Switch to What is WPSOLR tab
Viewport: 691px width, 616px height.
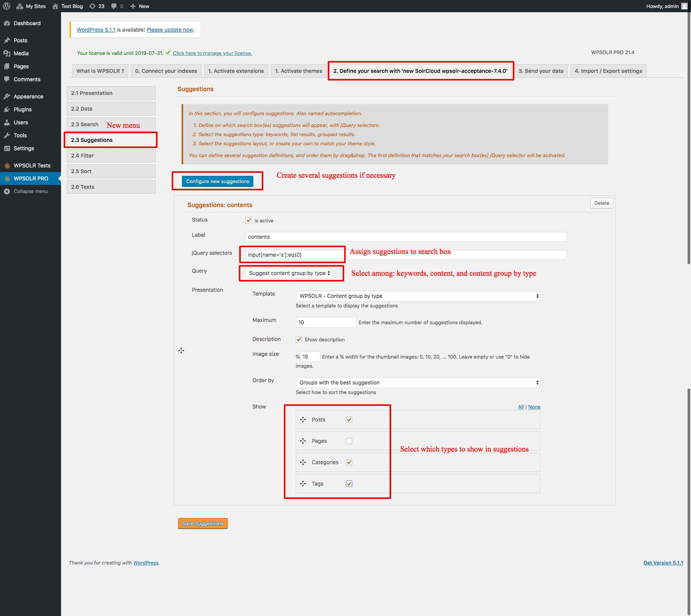100,71
